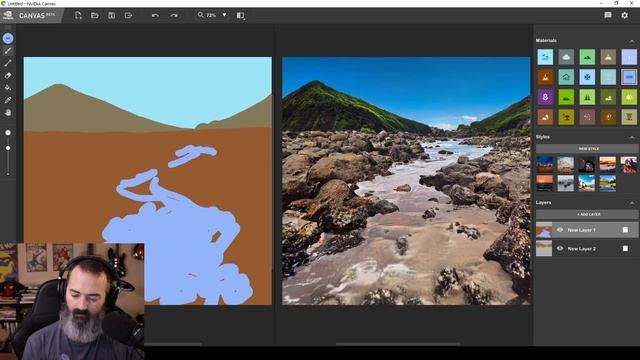Choose the brown rocks material
Image resolution: width=640 pixels, height=360 pixels.
pos(545,117)
